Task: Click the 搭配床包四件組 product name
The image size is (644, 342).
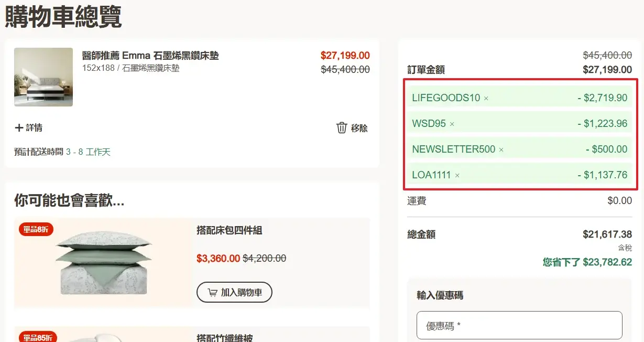Action: [x=229, y=230]
